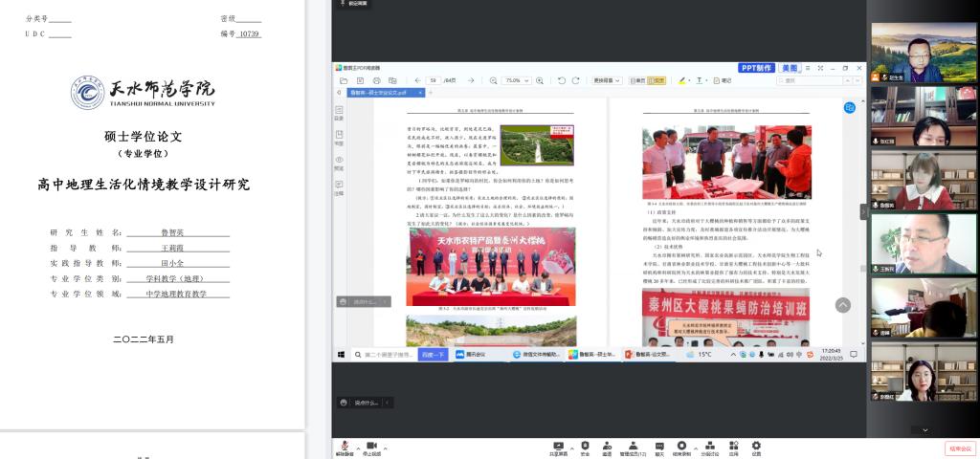Open the meeting chat panel
980x459 pixels.
658,447
